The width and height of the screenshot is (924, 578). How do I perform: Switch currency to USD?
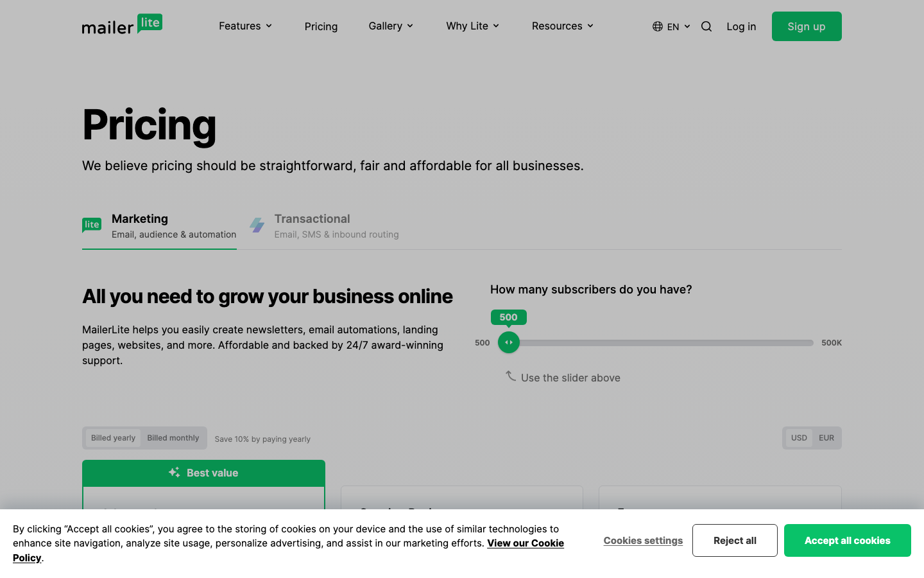point(799,438)
